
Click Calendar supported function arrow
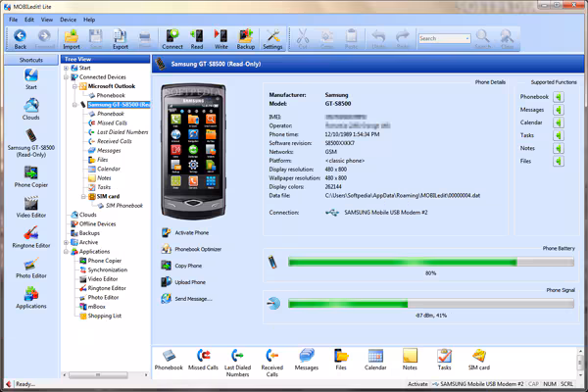[559, 122]
